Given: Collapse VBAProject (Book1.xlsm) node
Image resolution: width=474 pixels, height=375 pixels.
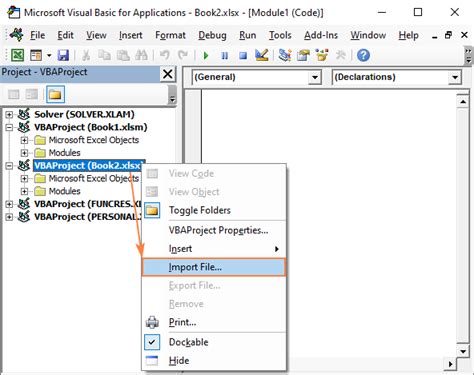Looking at the screenshot, I should tap(9, 127).
